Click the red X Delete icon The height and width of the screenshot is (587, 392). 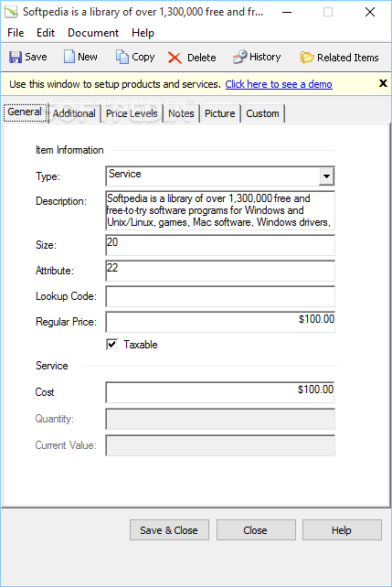pyautogui.click(x=175, y=58)
